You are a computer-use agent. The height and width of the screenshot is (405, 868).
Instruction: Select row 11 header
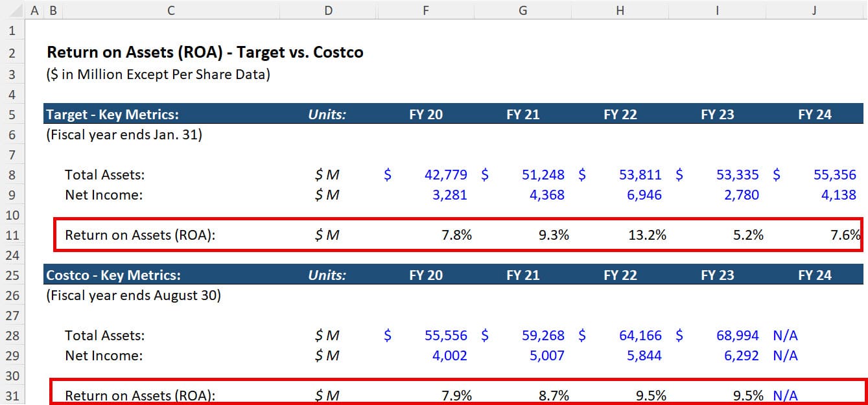click(x=13, y=235)
